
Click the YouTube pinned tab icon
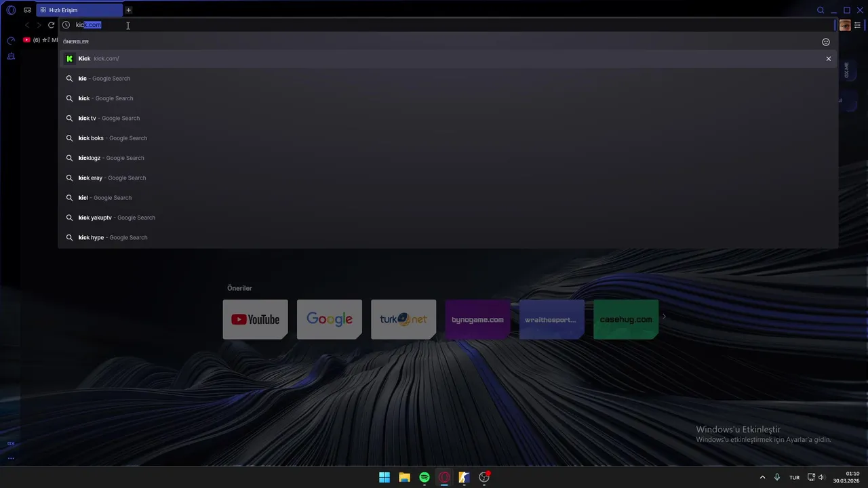click(x=26, y=40)
